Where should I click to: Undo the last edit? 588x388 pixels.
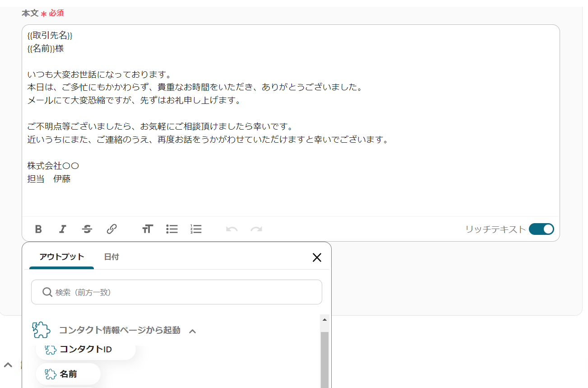click(x=232, y=229)
